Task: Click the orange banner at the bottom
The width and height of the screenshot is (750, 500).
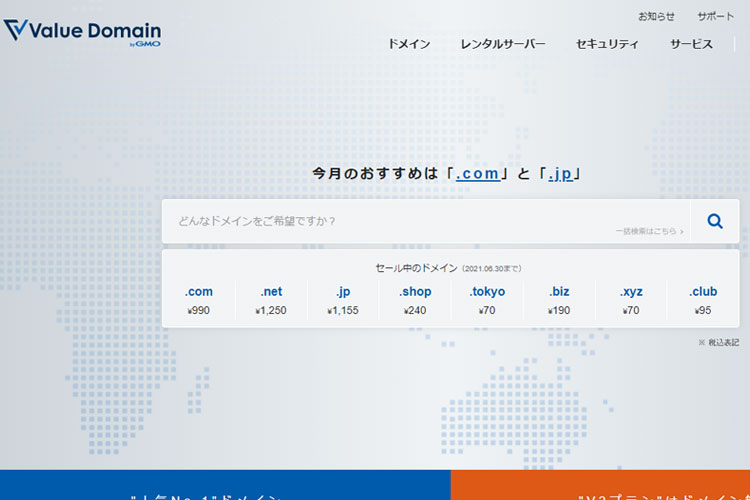Action: pyautogui.click(x=600, y=485)
